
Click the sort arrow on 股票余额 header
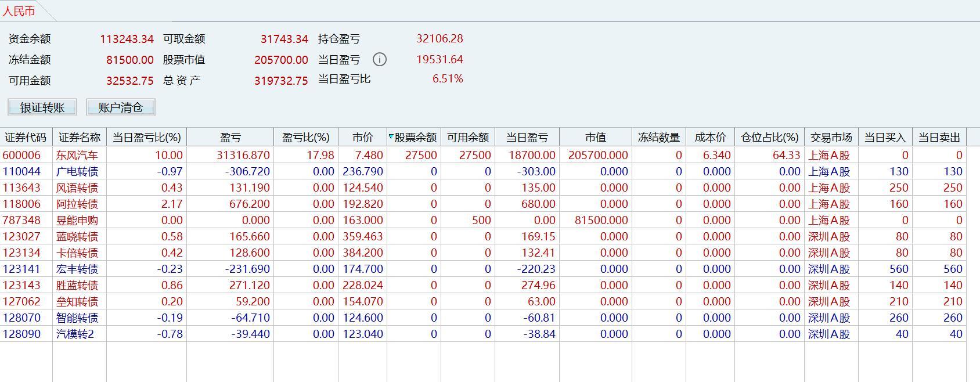(x=391, y=137)
